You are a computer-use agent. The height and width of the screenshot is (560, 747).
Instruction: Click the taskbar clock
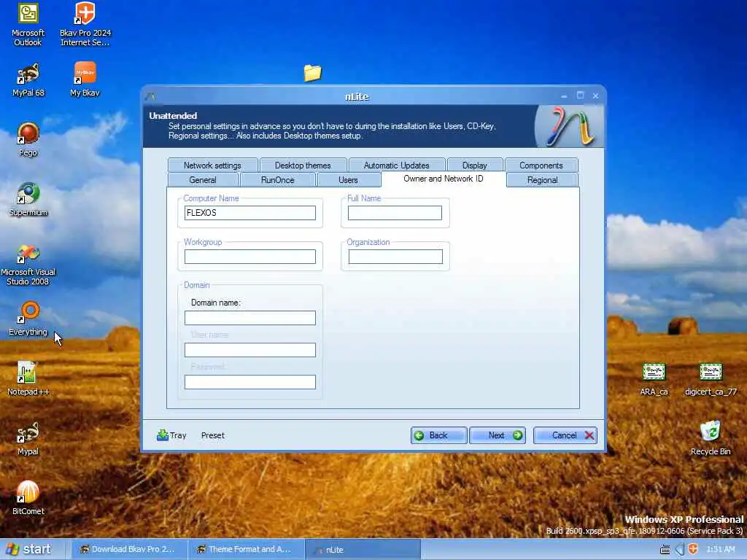(x=721, y=549)
